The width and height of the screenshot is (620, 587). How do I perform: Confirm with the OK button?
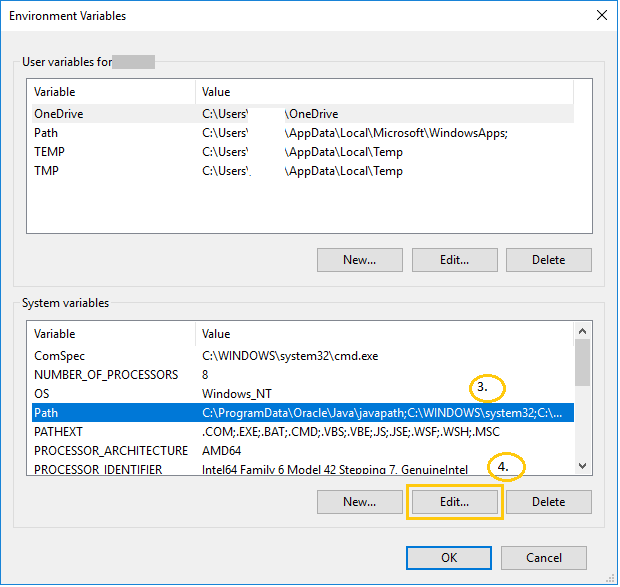449,558
